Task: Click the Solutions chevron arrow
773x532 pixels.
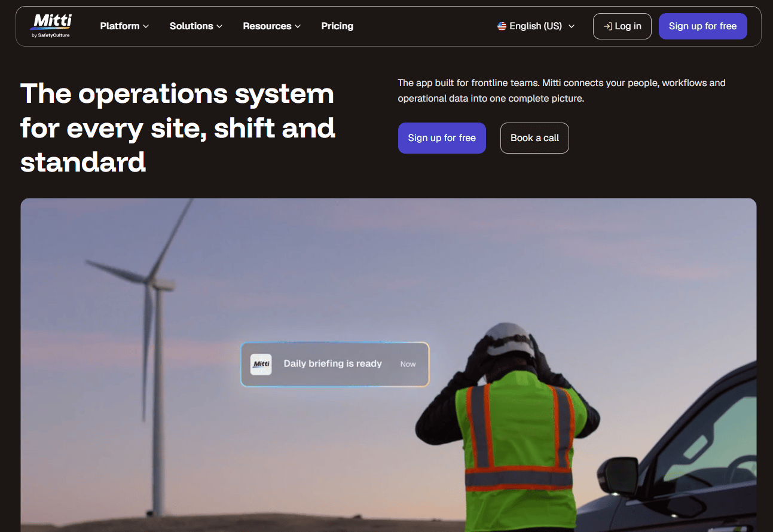Action: click(x=219, y=26)
